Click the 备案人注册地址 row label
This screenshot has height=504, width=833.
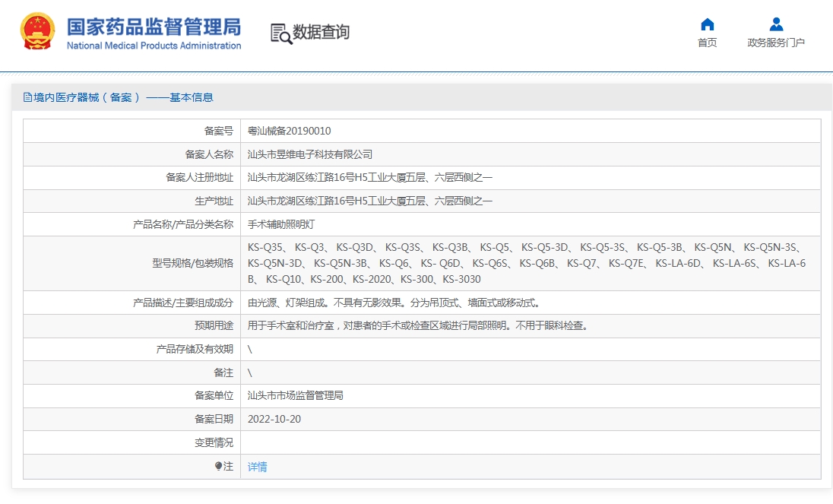click(x=199, y=177)
